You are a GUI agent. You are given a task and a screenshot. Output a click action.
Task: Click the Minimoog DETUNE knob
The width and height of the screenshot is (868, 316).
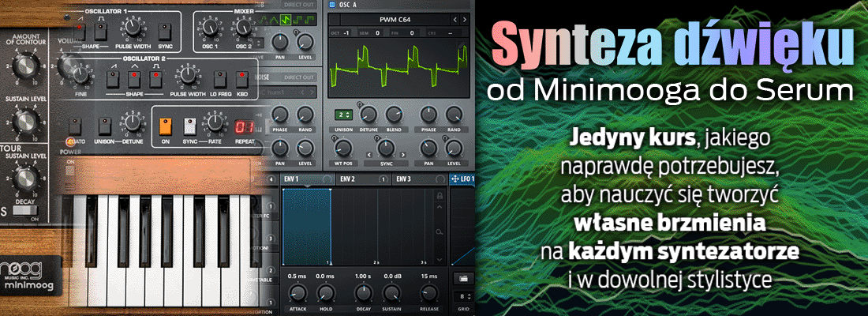(133, 124)
